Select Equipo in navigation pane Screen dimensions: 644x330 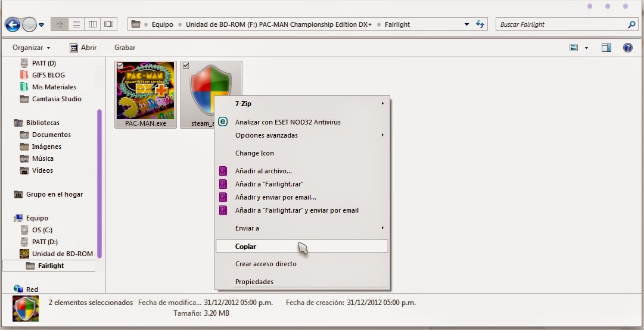point(37,218)
